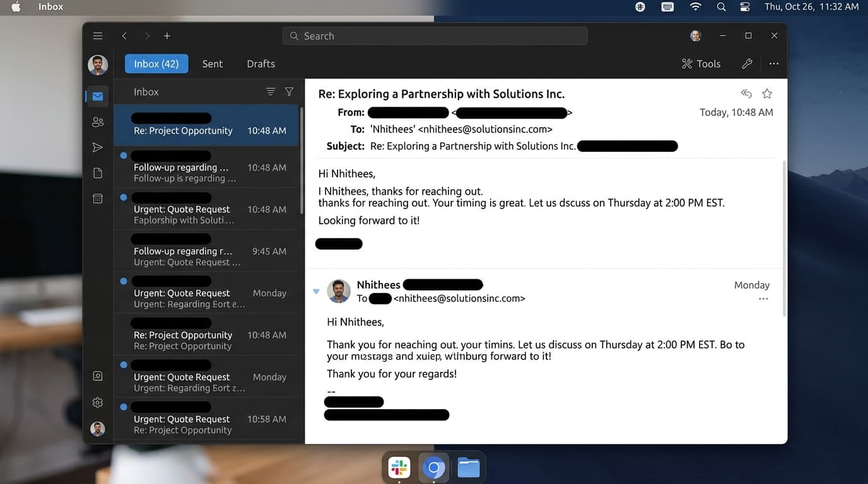This screenshot has height=484, width=868.
Task: Go back with the left arrow
Action: (x=124, y=36)
